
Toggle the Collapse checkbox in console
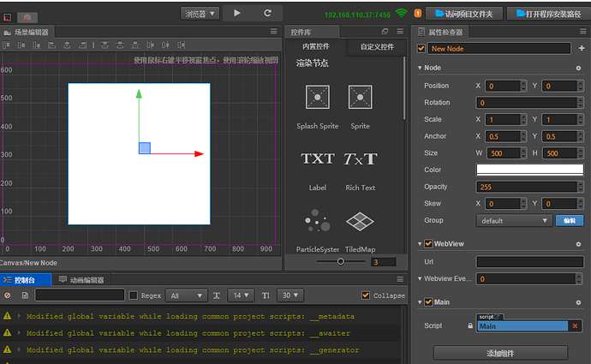[366, 295]
